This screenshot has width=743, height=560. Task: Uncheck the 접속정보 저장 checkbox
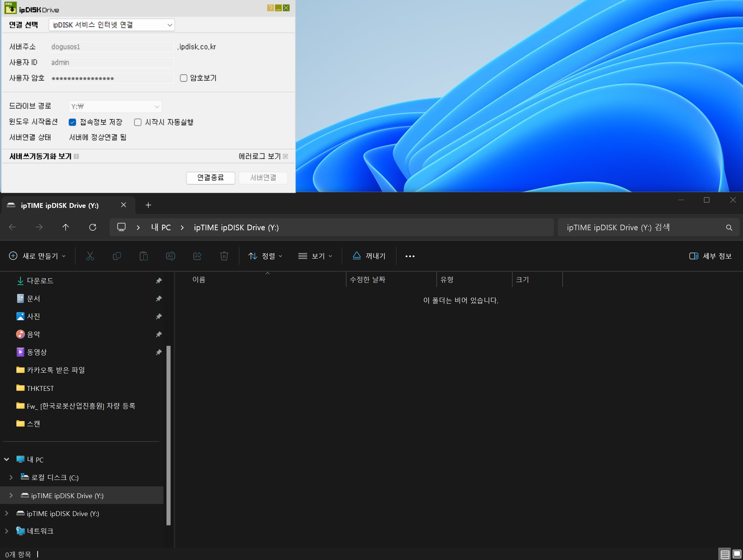pyautogui.click(x=73, y=122)
